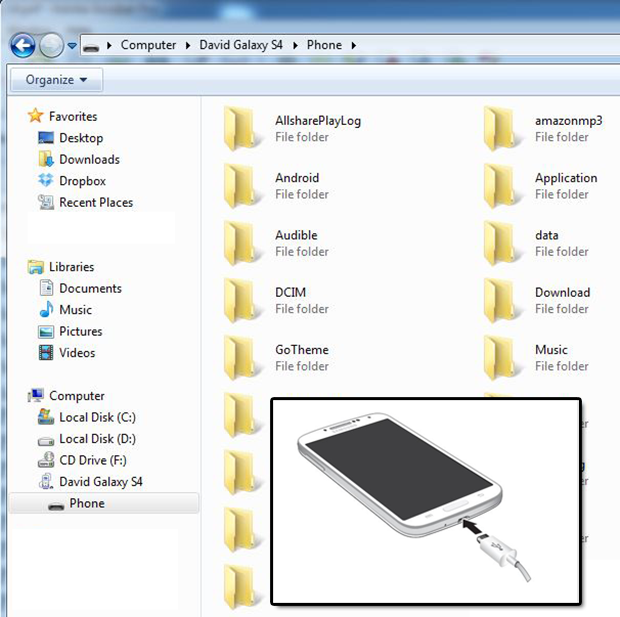The width and height of the screenshot is (620, 617).
Task: Click the Pictures library icon
Action: click(46, 331)
